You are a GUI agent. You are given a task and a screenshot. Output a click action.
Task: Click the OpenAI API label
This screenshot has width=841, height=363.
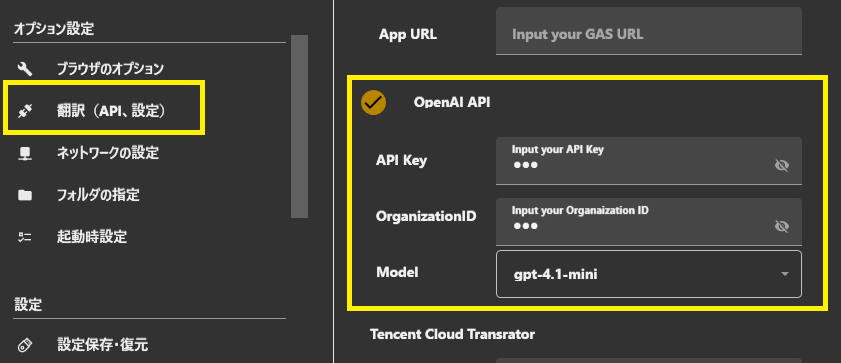(452, 102)
